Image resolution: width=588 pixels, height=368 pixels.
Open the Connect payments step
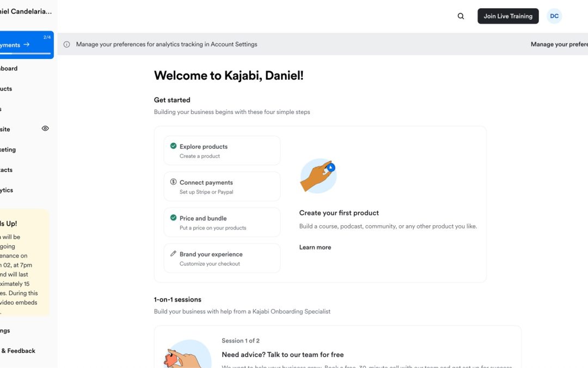pos(222,186)
